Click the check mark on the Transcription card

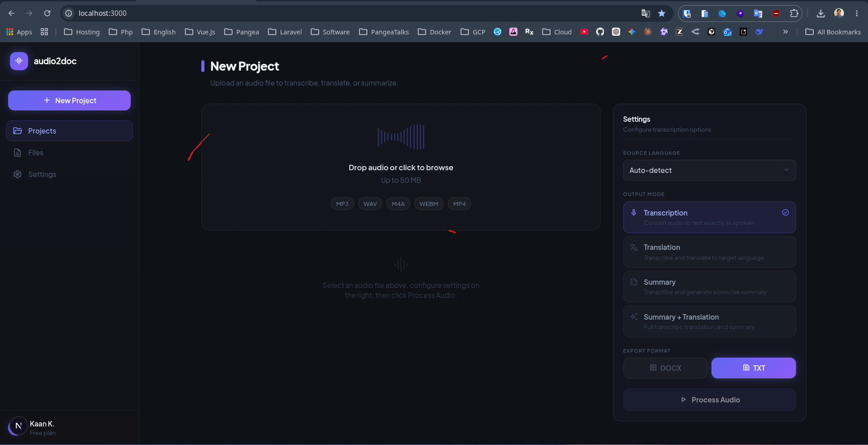786,212
